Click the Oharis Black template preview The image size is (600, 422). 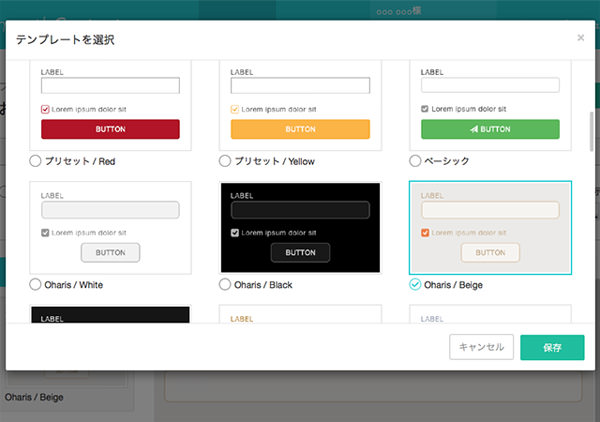coord(300,227)
